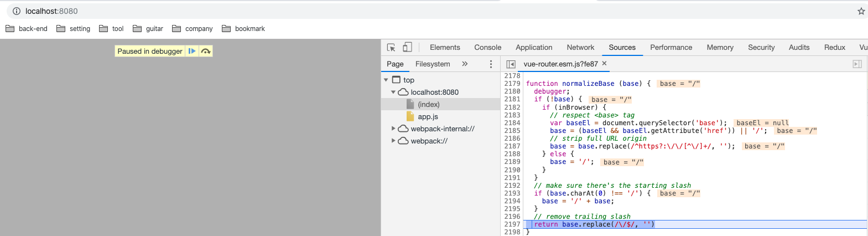This screenshot has width=868, height=236.
Task: Open the Memory tab
Action: [x=720, y=48]
